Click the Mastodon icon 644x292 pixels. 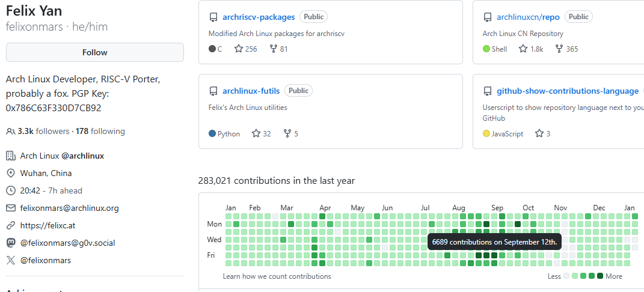[x=11, y=243]
